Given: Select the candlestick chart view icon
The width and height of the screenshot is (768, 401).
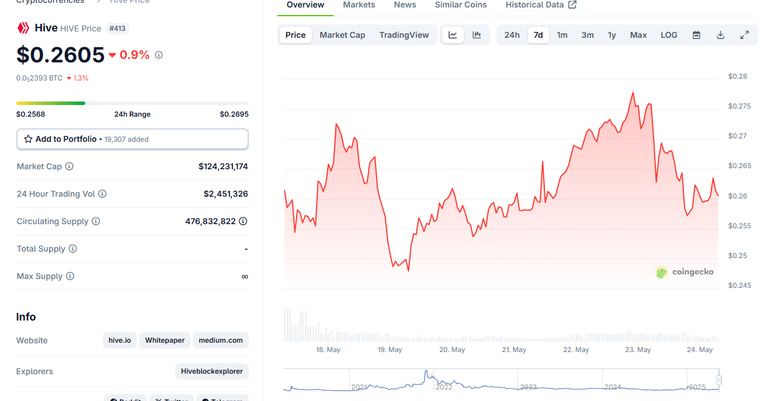Looking at the screenshot, I should click(x=477, y=35).
